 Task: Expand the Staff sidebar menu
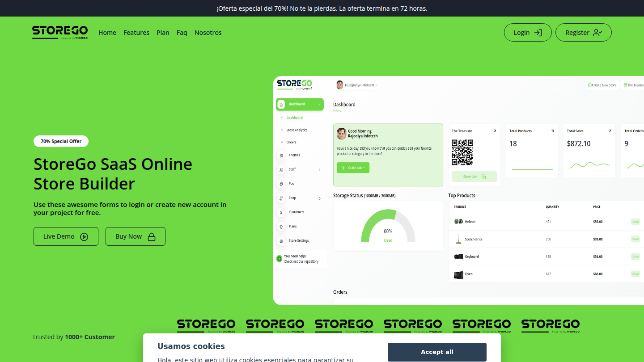[x=319, y=169]
